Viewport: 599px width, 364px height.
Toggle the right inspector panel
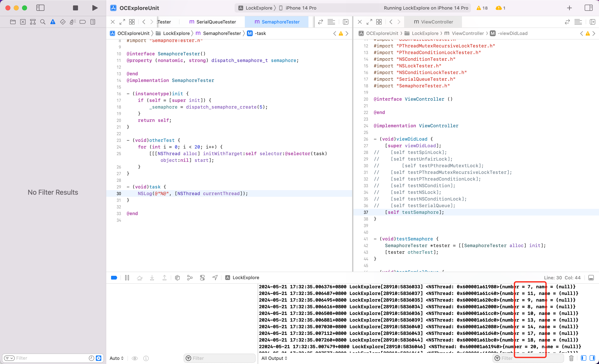[589, 8]
